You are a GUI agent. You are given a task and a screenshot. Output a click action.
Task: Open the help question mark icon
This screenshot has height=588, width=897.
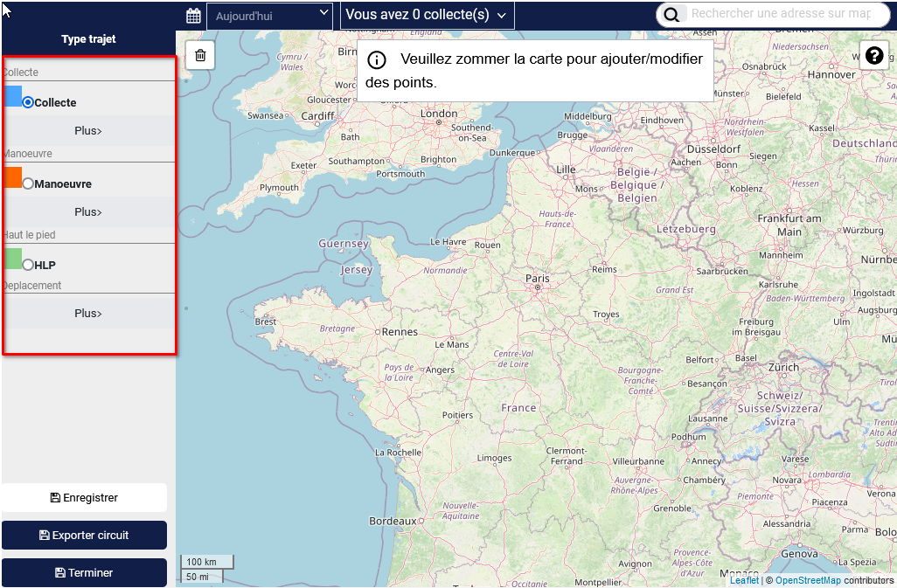(x=873, y=56)
